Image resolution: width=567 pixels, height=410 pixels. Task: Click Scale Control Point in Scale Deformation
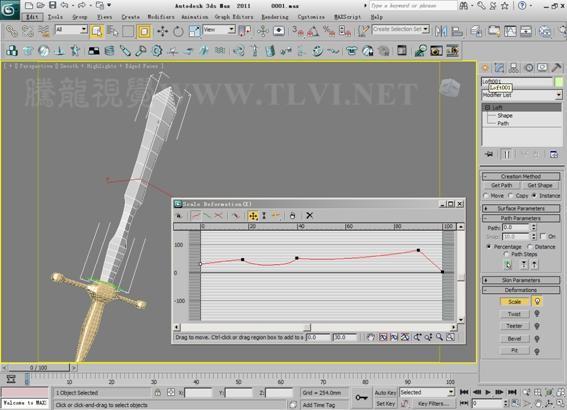264,216
